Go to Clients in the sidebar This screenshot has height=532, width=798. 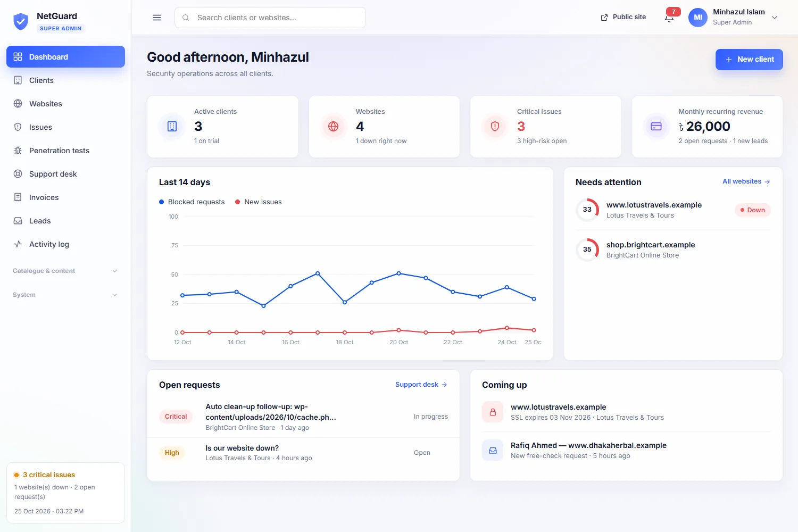(x=65, y=80)
